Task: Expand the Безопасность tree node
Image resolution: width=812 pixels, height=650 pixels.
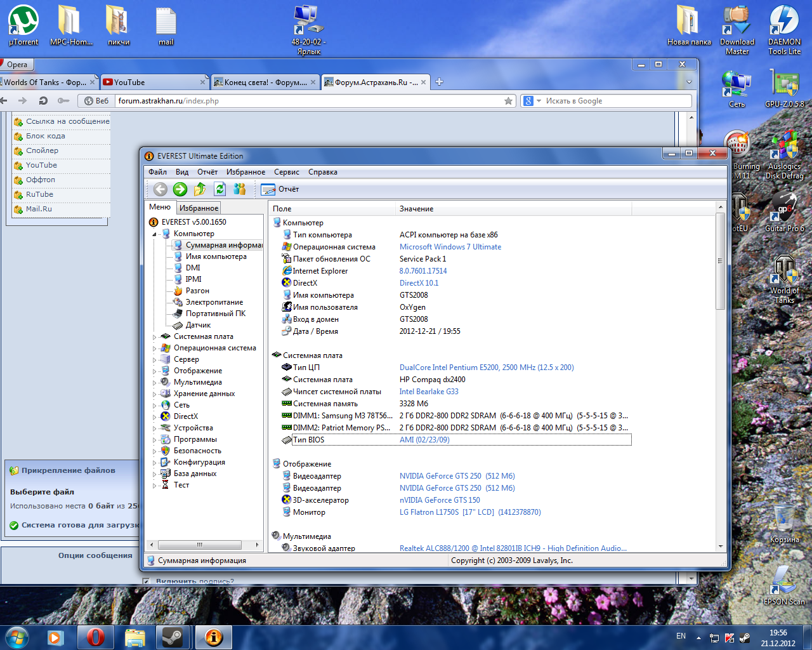Action: [x=154, y=451]
